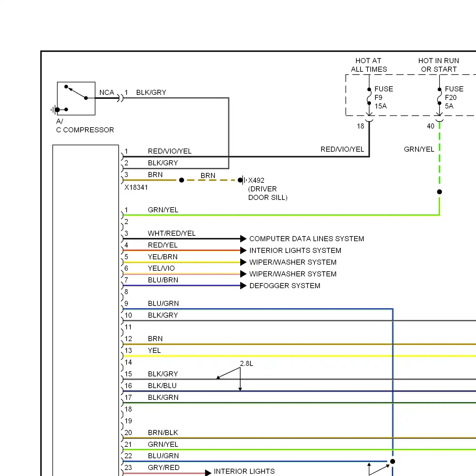Click pin number 19 on the connector

[128, 421]
